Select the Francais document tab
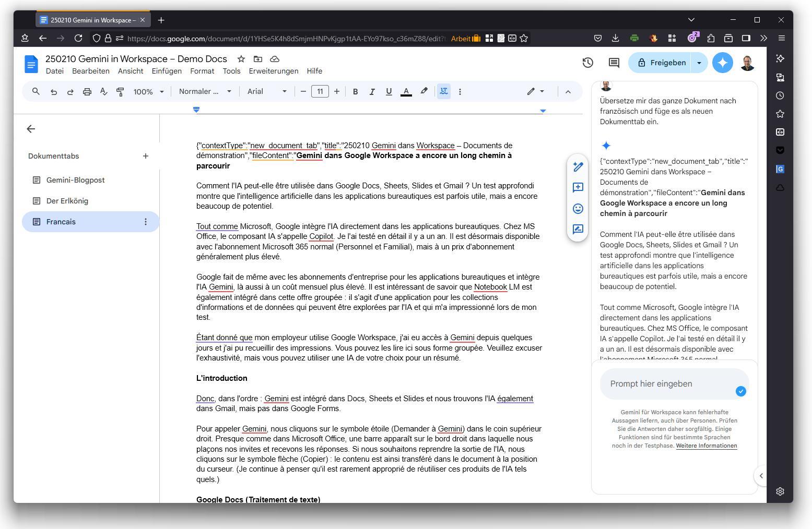 coord(90,222)
